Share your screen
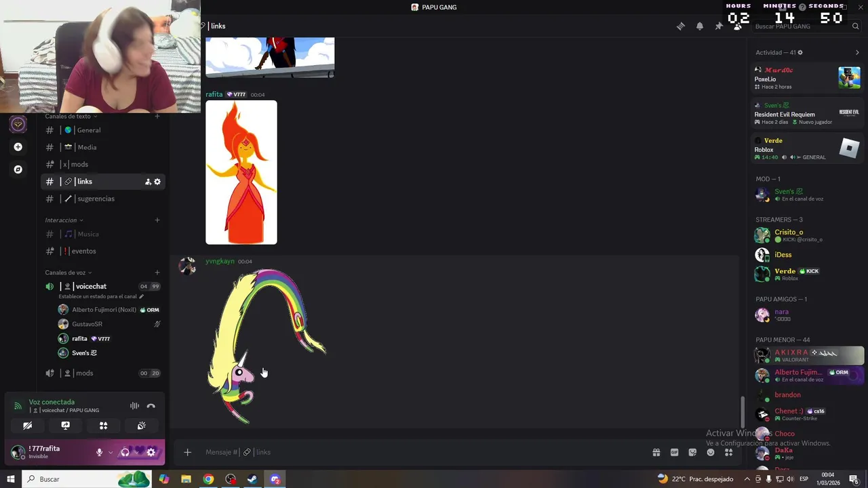 tap(65, 426)
